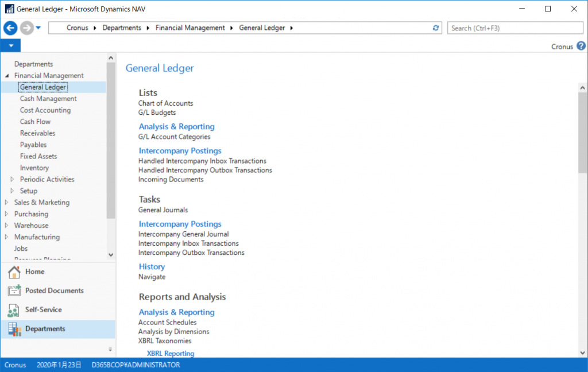Image resolution: width=588 pixels, height=372 pixels.
Task: Expand the Manufacturing tree node
Action: click(x=6, y=237)
